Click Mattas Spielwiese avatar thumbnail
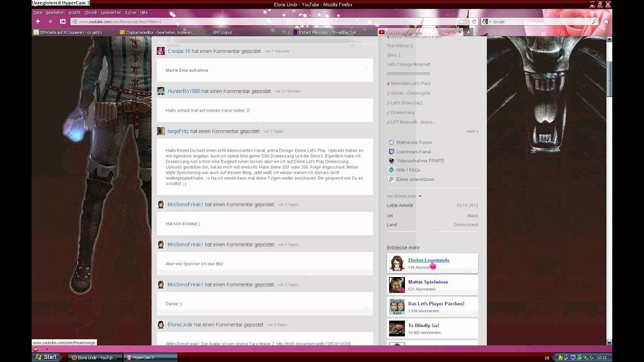 click(x=396, y=285)
